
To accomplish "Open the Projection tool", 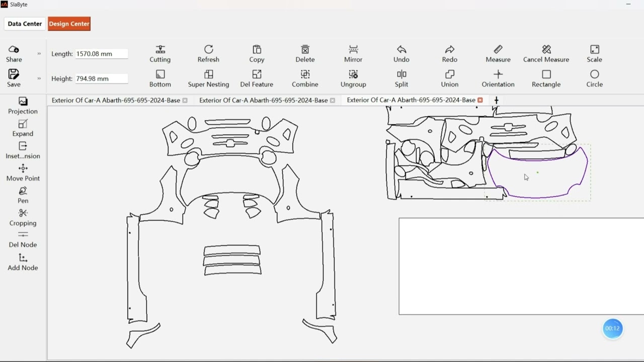I will pos(23,106).
